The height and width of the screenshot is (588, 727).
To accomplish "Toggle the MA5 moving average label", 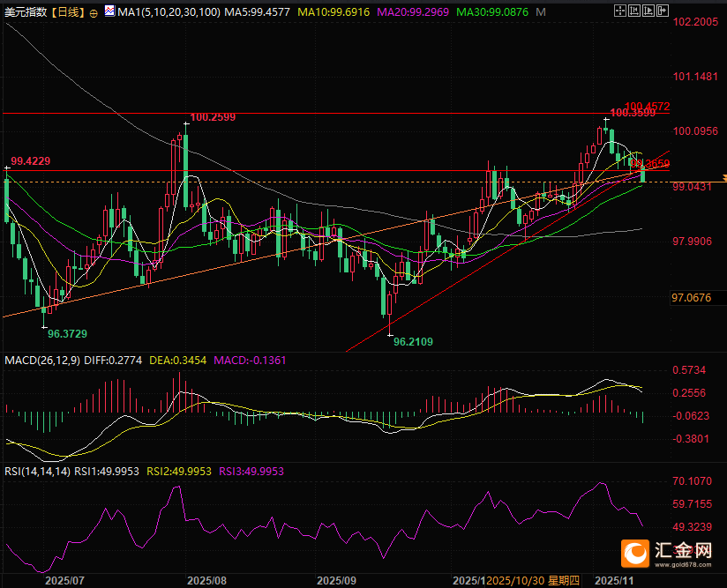I will 255,12.
